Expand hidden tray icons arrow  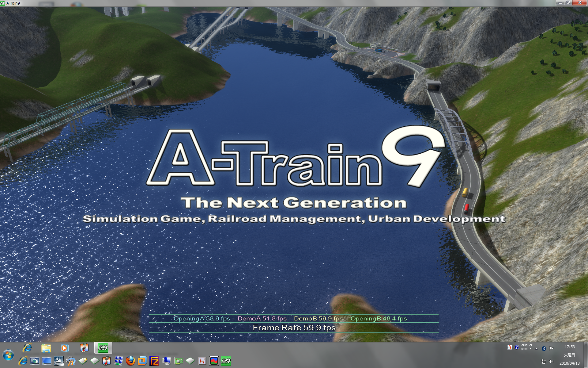(x=536, y=349)
